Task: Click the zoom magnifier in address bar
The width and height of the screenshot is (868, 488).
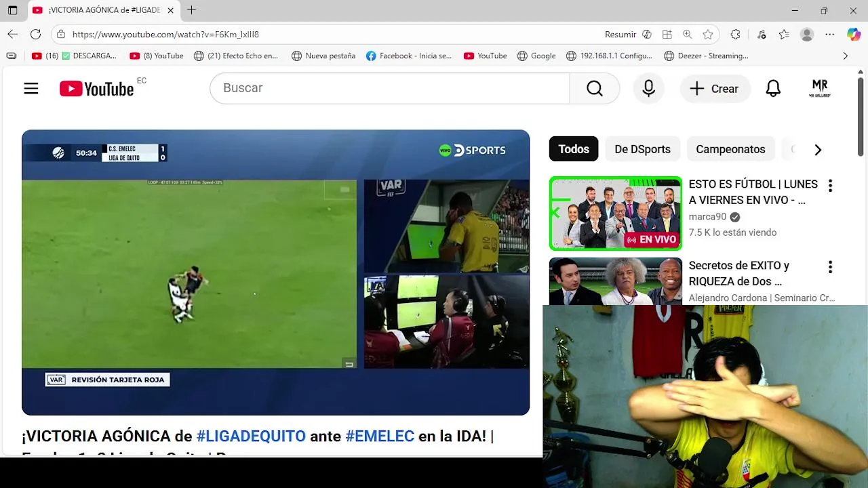Action: click(x=688, y=34)
